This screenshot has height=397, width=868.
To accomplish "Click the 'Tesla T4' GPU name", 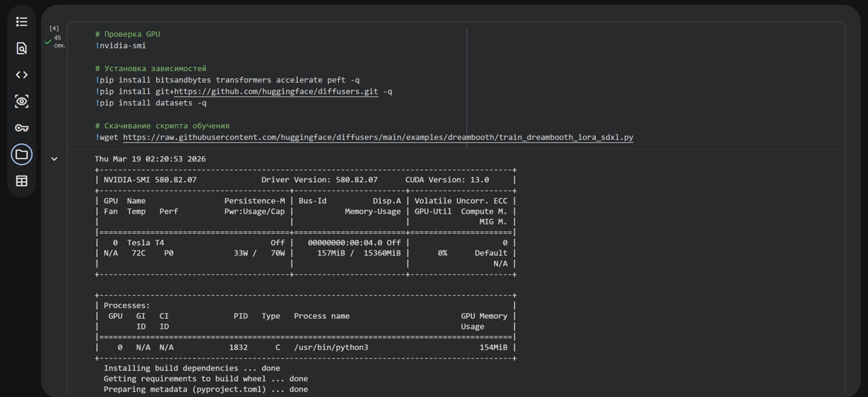I will [x=145, y=243].
